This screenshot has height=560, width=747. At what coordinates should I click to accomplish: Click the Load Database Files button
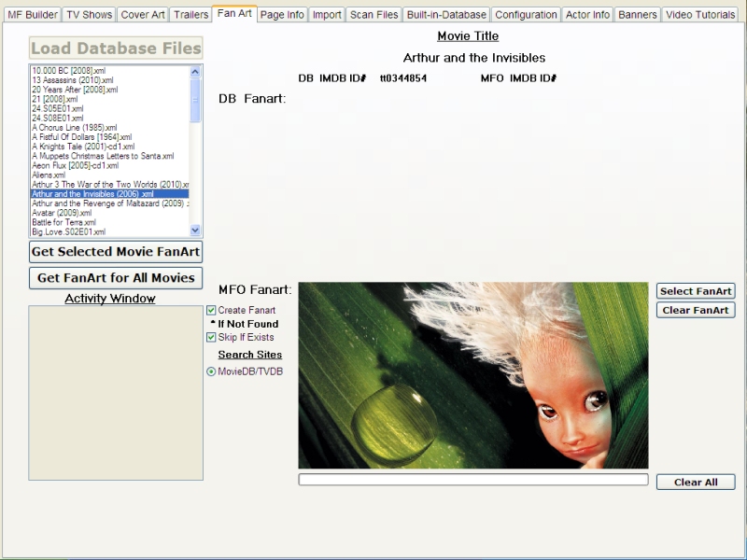(x=116, y=49)
